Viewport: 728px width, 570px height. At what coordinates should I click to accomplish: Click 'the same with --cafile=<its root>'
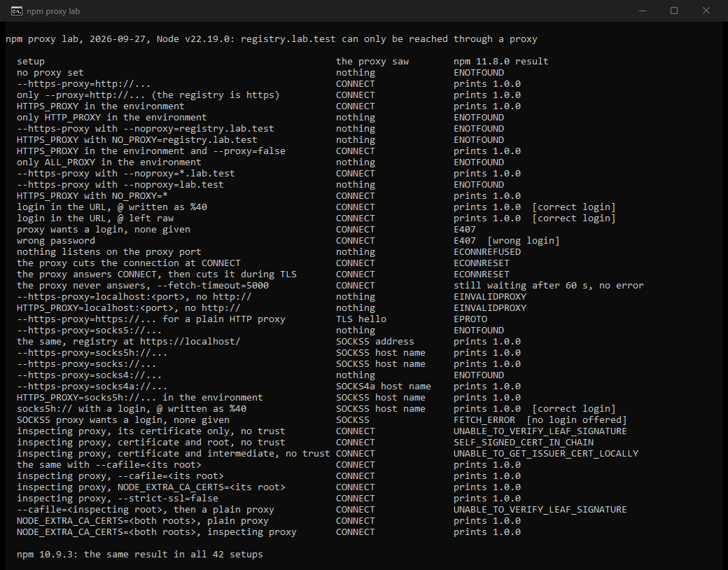coord(109,464)
